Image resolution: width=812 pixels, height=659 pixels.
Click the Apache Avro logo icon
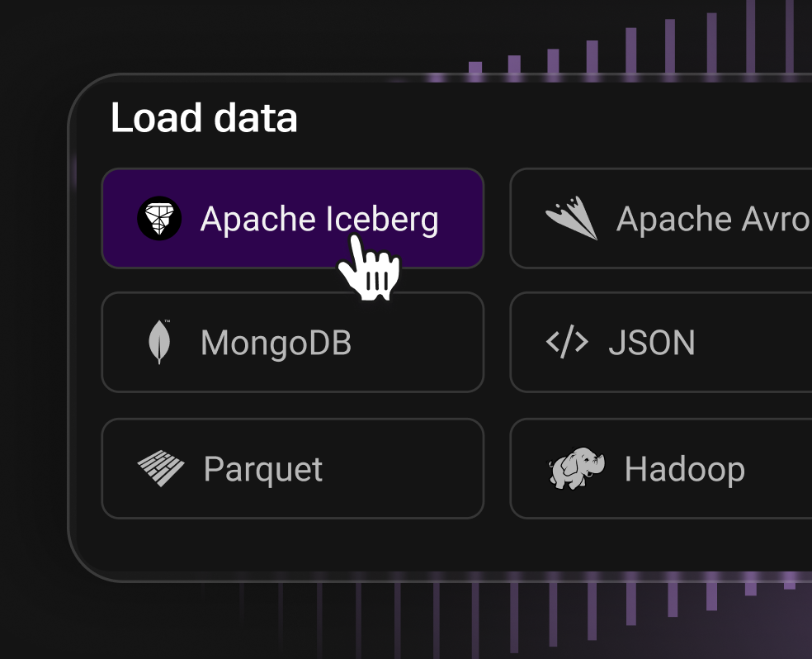[x=571, y=219]
